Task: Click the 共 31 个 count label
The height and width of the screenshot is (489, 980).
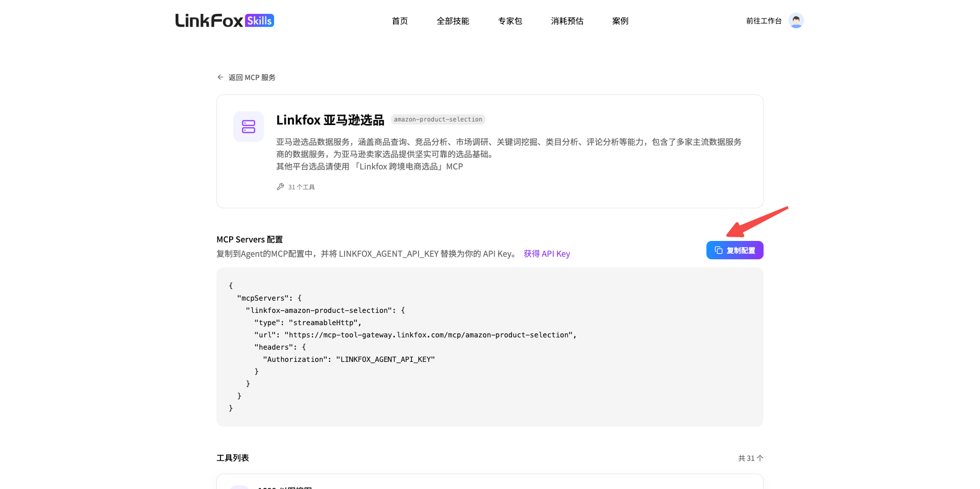Action: pos(750,458)
